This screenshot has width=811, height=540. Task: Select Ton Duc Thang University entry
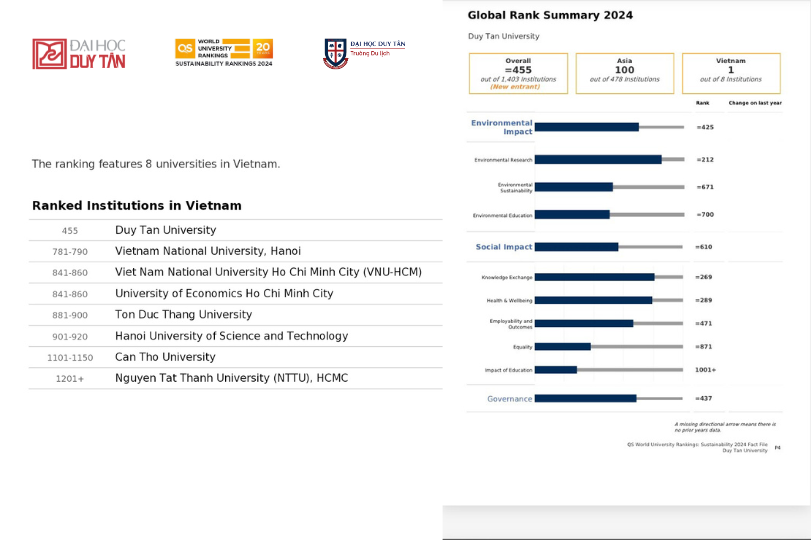(183, 315)
